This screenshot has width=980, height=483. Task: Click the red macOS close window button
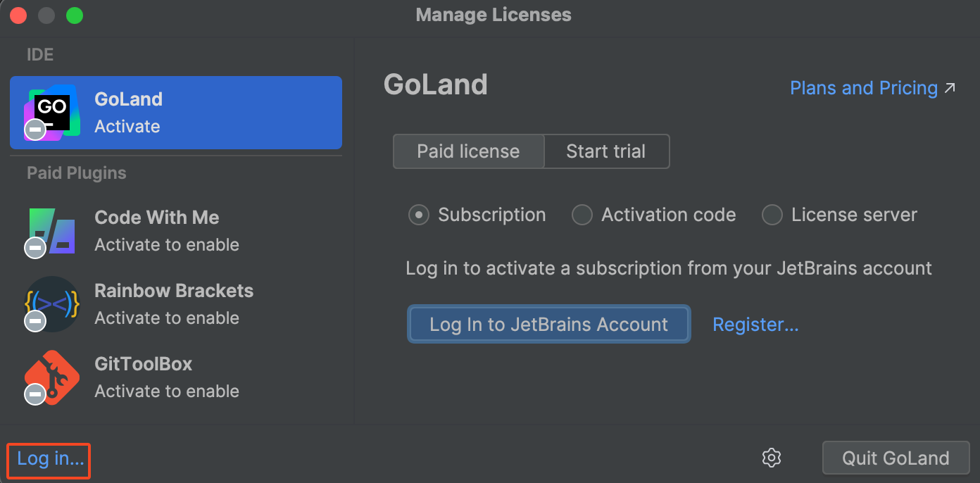pyautogui.click(x=18, y=15)
